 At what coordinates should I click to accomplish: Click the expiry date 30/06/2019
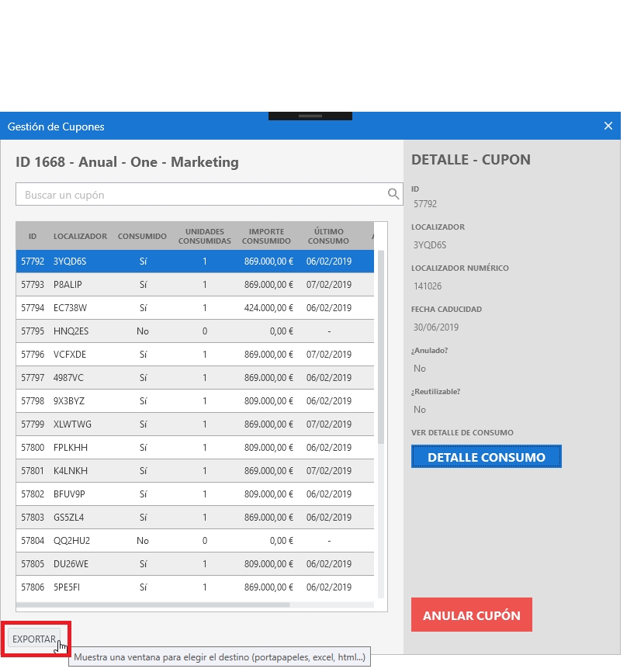(x=436, y=327)
